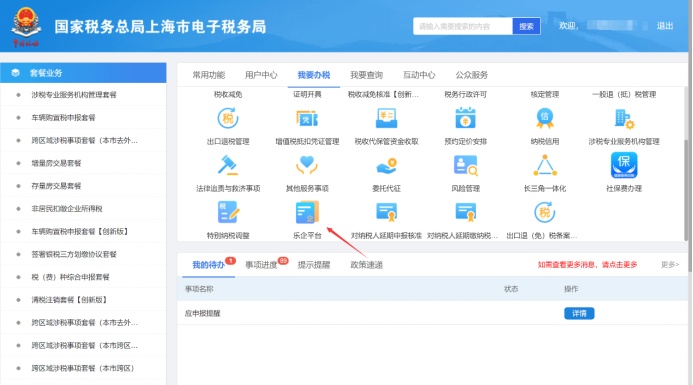Click the 证明开具 label

point(307,95)
